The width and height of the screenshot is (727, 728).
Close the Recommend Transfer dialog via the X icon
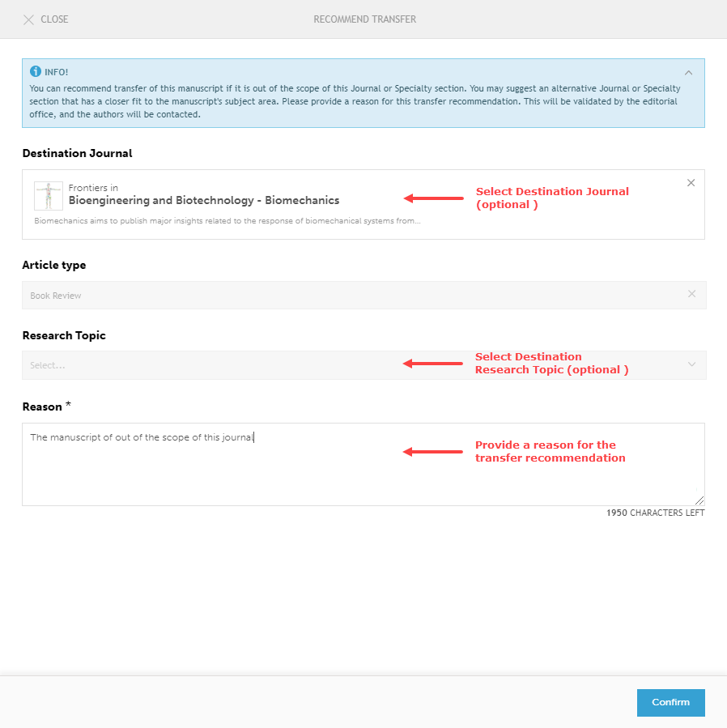click(x=29, y=19)
